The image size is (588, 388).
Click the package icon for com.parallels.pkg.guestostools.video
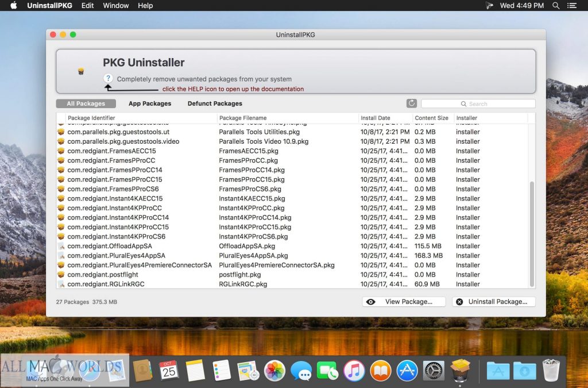pyautogui.click(x=61, y=141)
